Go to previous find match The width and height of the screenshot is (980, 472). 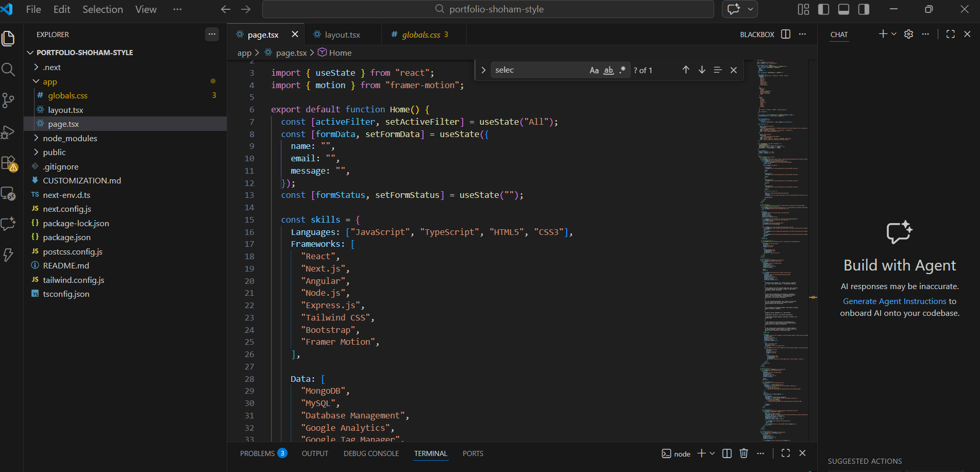point(686,70)
